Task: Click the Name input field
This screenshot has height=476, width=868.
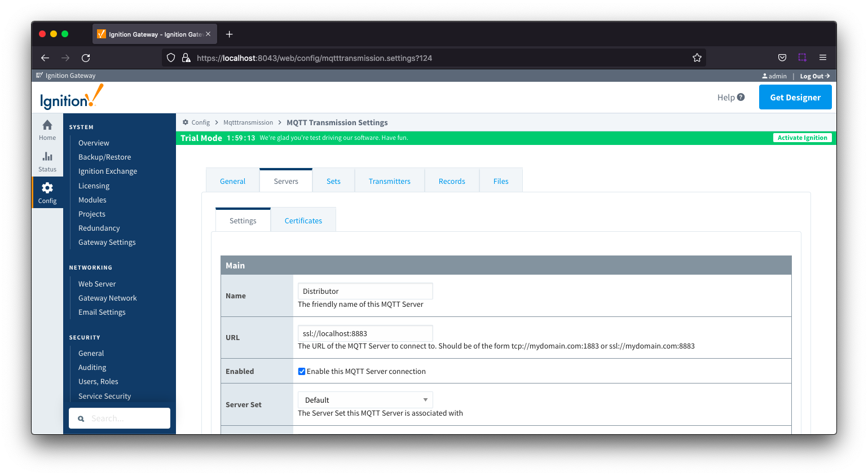Action: click(x=365, y=291)
